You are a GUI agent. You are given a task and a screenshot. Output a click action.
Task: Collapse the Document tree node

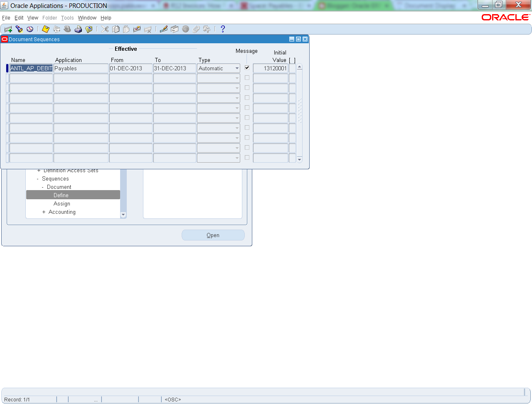coord(43,187)
